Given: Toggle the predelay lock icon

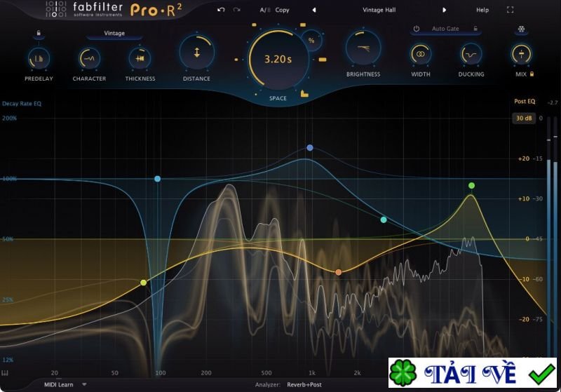Looking at the screenshot, I should pos(39,33).
